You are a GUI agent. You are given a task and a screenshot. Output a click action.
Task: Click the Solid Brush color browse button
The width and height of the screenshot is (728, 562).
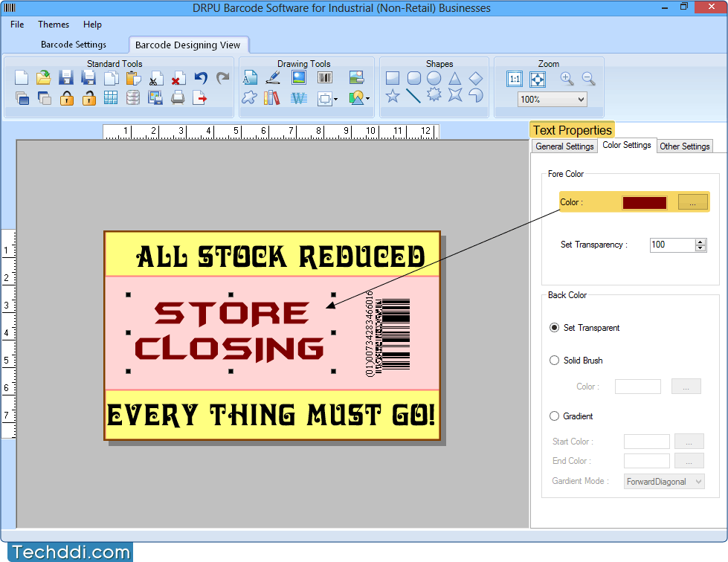686,386
